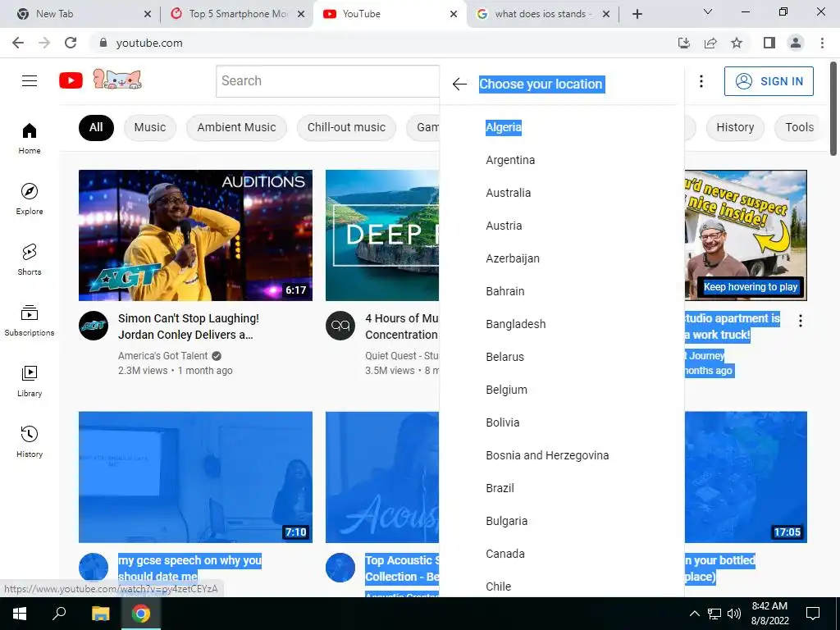Open the YouTube hamburger guide menu
This screenshot has height=630, width=840.
tap(30, 81)
